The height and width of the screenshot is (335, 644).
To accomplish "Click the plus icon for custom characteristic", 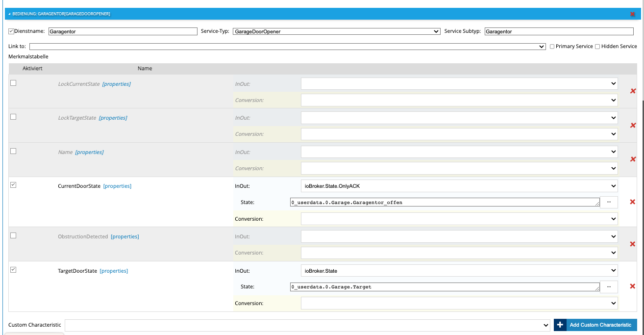I will point(560,325).
